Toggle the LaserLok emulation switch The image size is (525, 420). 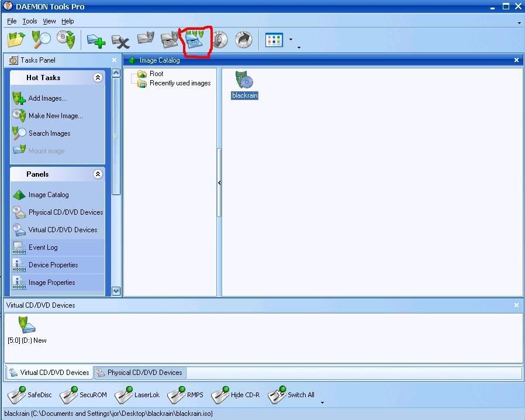[137, 395]
